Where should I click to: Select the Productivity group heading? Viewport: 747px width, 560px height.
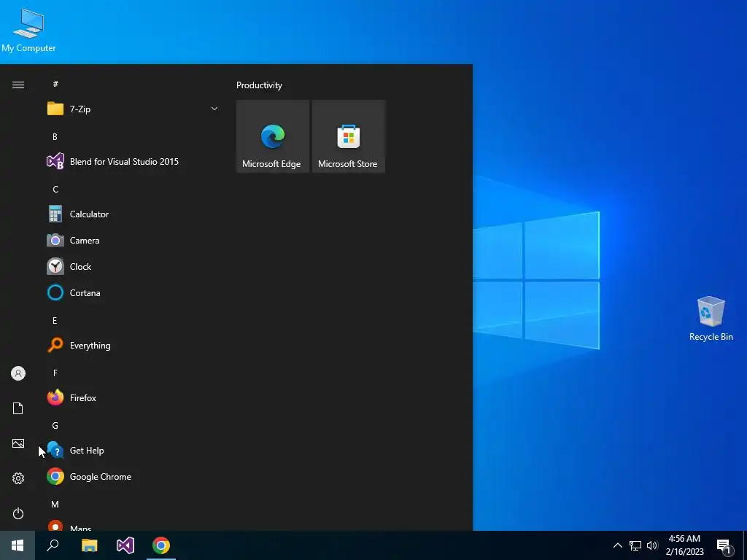click(259, 85)
